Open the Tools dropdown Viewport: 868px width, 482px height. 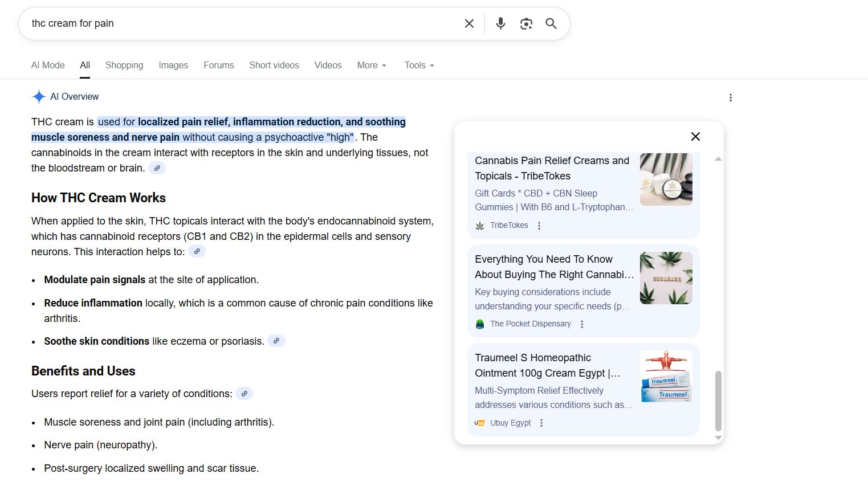pyautogui.click(x=419, y=66)
